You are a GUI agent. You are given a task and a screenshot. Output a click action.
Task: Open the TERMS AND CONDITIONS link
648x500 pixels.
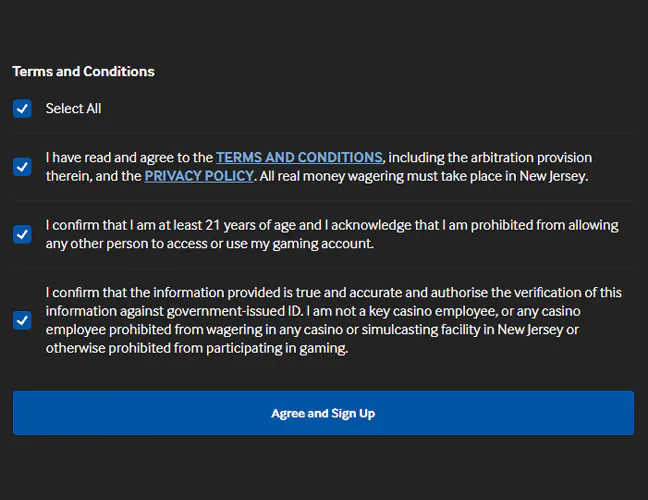pos(299,158)
